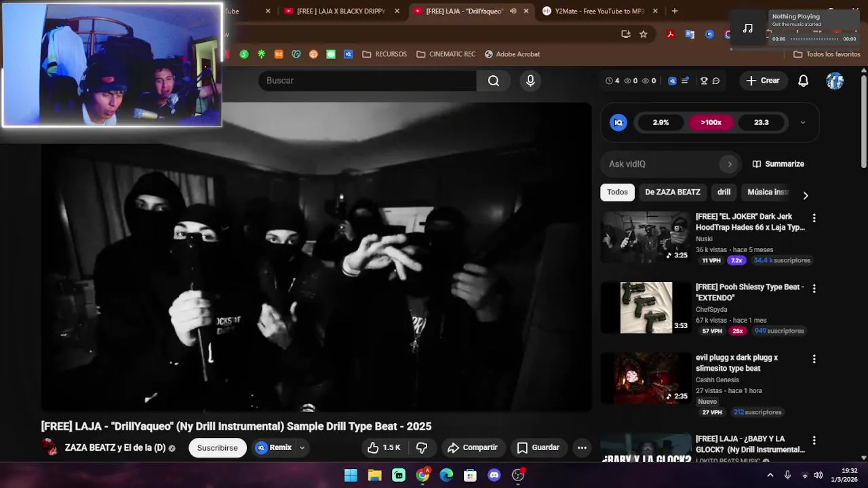The width and height of the screenshot is (868, 488).
Task: Open RECURSOS bookmarks folder
Action: coord(384,54)
